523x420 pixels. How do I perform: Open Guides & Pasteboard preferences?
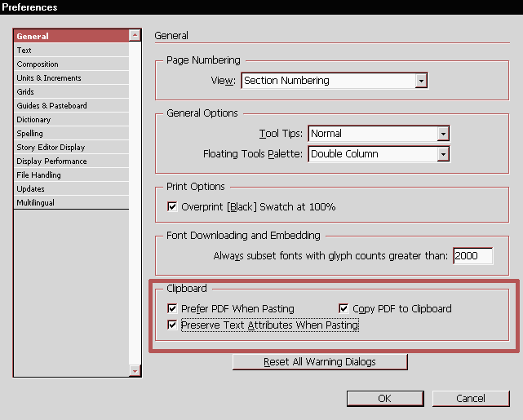tap(71, 106)
